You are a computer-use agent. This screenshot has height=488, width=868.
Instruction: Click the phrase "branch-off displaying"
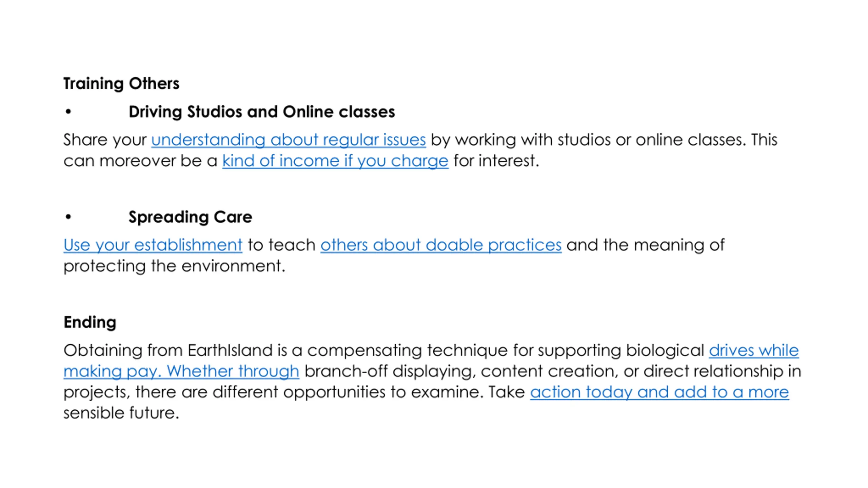(388, 371)
